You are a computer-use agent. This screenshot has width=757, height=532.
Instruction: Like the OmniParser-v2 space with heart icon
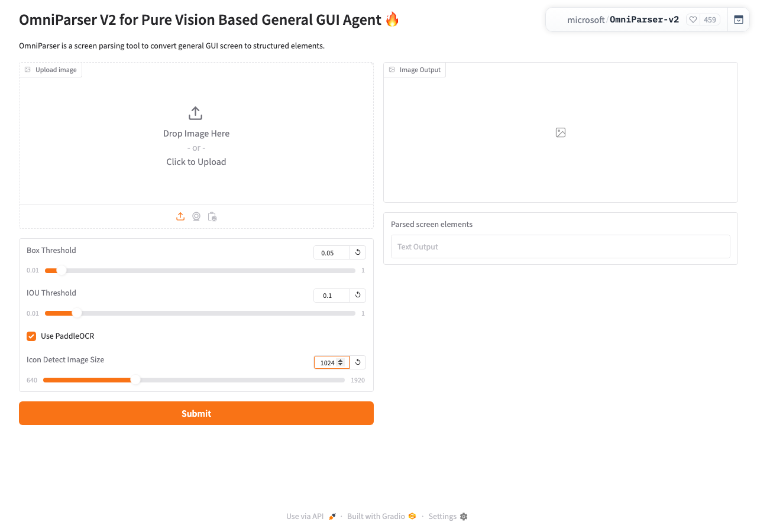[693, 20]
